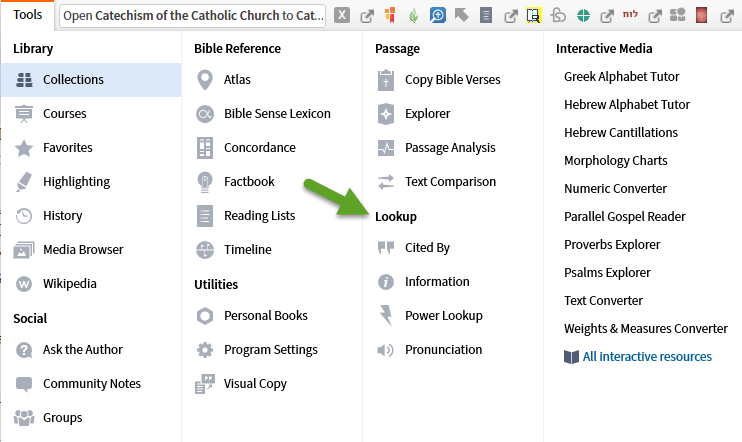Image resolution: width=742 pixels, height=442 pixels.
Task: Open Morphology Charts
Action: pos(615,161)
